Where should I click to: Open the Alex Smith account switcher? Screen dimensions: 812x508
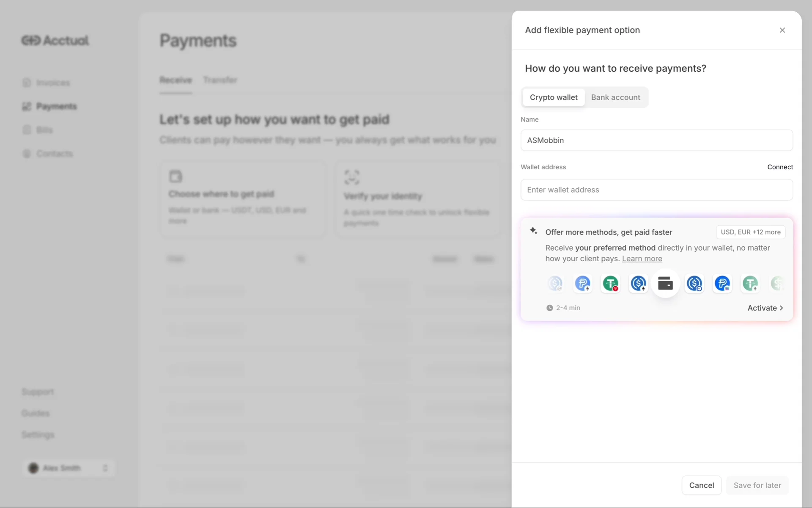(x=69, y=468)
